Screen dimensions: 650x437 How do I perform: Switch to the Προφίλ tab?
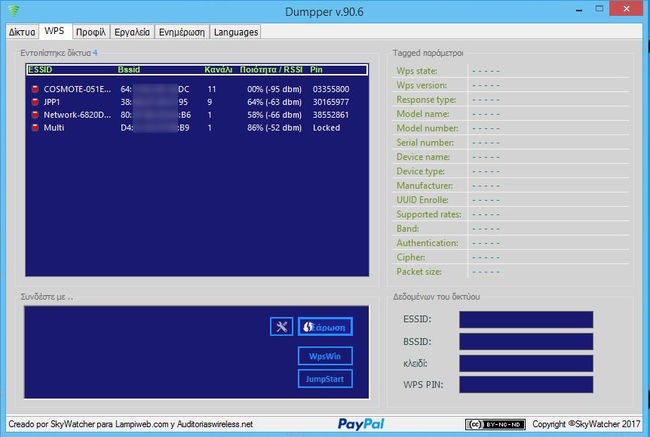[90, 32]
